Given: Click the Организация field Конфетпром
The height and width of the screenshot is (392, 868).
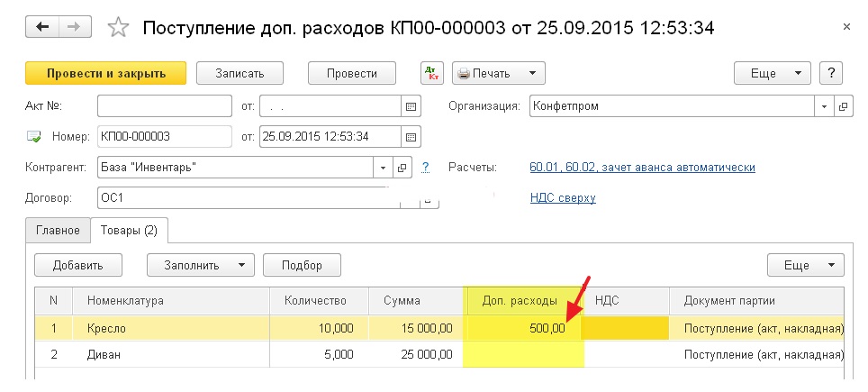Looking at the screenshot, I should click(673, 106).
